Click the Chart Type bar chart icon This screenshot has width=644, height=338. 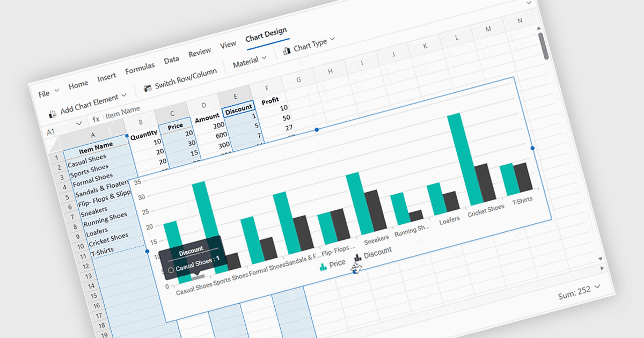tap(287, 51)
